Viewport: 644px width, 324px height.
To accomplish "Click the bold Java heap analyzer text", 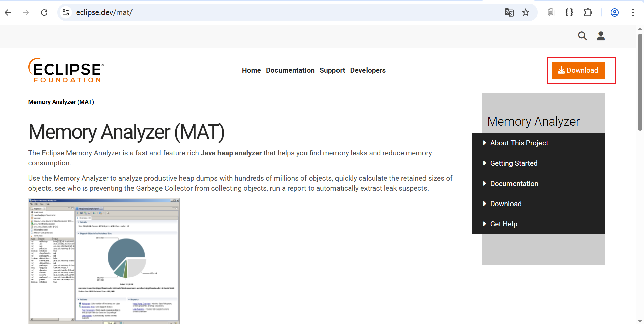I will (231, 153).
